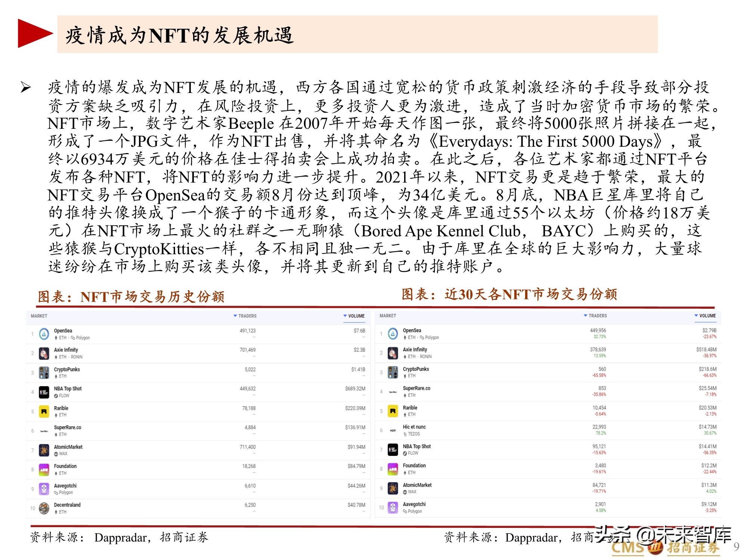Select the 78.2% Hic et nunc traders change
The image size is (747, 560).
click(601, 433)
